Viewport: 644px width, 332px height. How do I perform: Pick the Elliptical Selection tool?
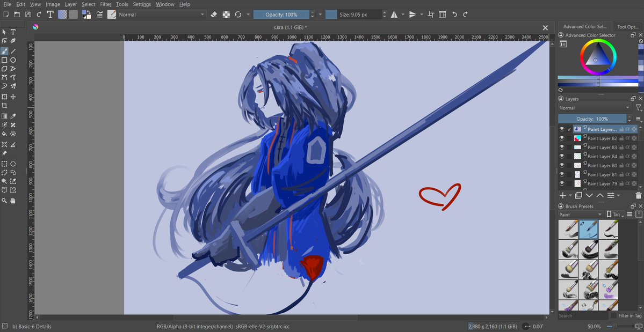click(x=13, y=164)
